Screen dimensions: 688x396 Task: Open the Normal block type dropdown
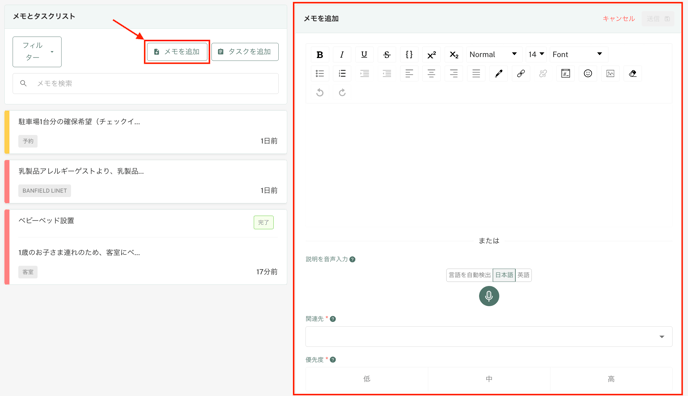tap(493, 54)
